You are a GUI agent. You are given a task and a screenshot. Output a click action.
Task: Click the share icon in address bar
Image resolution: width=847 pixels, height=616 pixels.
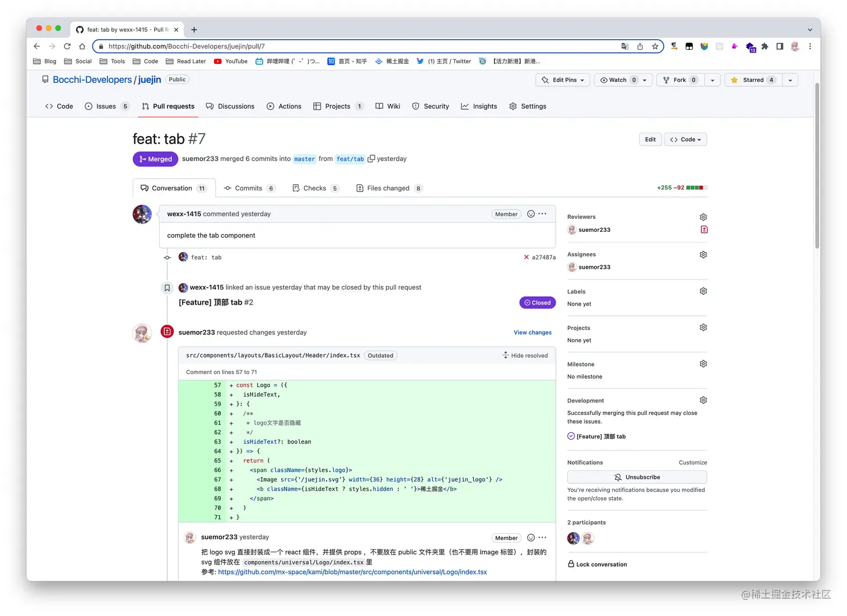coord(640,46)
